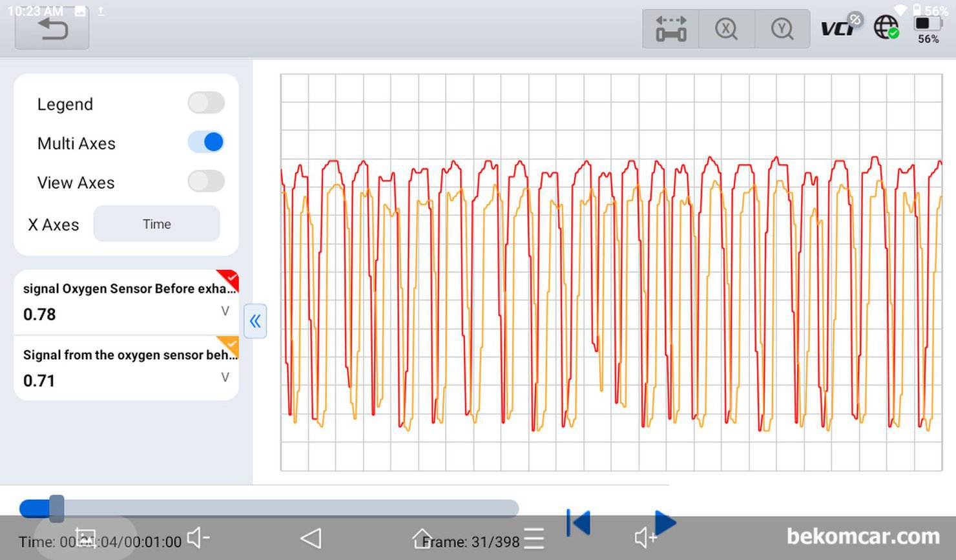Tap the volume down speaker icon
Screen dimensions: 956x560
pyautogui.click(x=198, y=538)
